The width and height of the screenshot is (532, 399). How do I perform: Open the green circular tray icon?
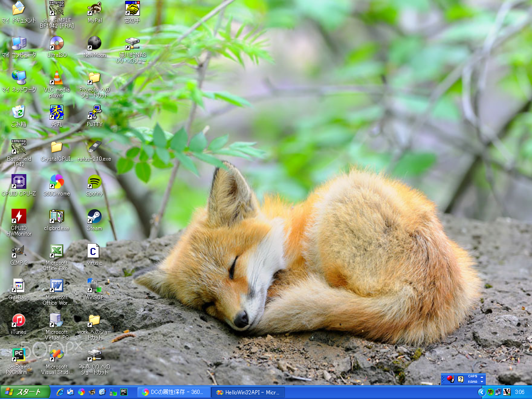coord(490,392)
